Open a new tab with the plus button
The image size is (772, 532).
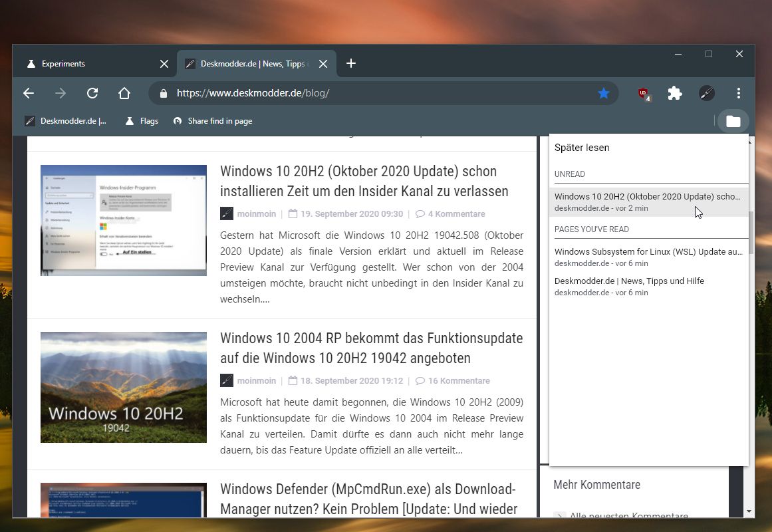351,64
